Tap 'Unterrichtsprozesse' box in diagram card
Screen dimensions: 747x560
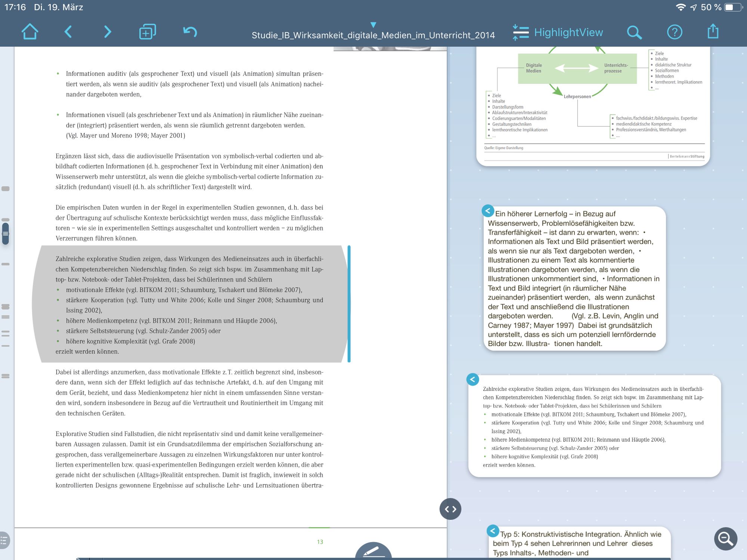pyautogui.click(x=616, y=68)
